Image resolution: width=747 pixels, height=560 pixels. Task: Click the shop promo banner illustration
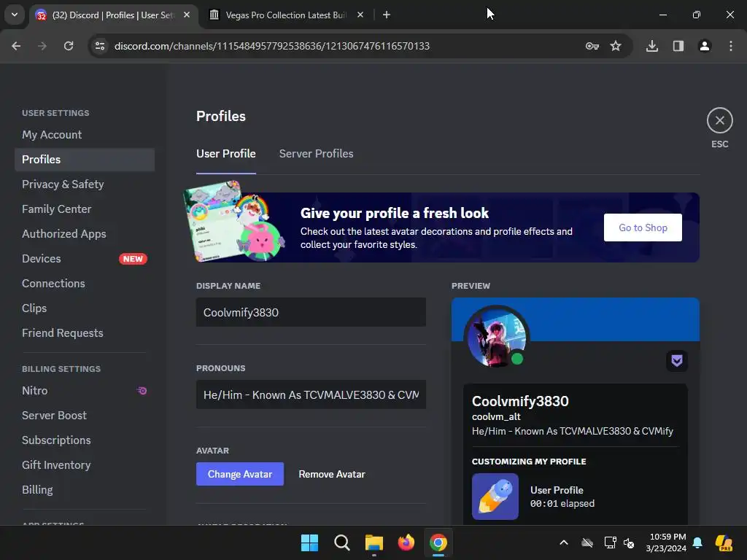[234, 222]
